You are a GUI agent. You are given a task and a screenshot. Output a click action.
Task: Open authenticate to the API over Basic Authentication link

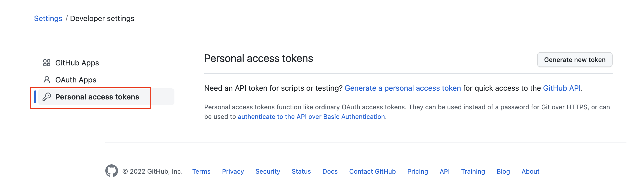[x=311, y=117]
